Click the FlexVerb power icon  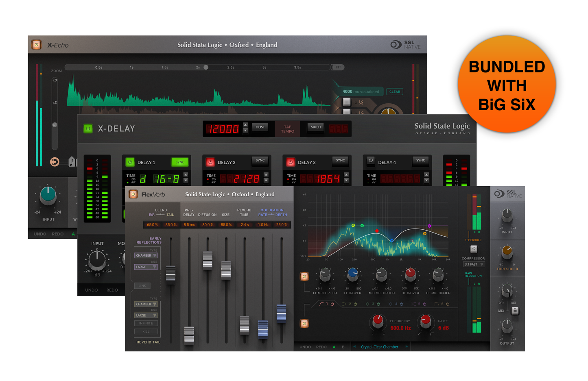coord(133,194)
